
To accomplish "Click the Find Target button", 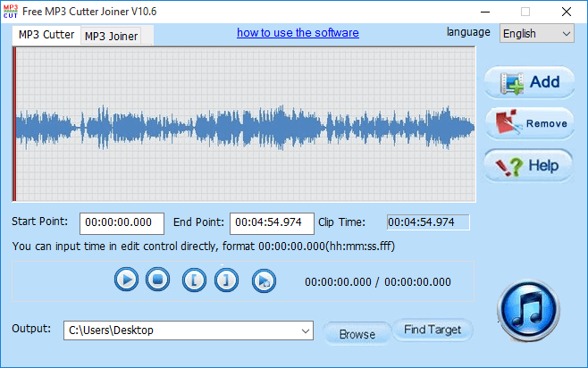I will 433,330.
